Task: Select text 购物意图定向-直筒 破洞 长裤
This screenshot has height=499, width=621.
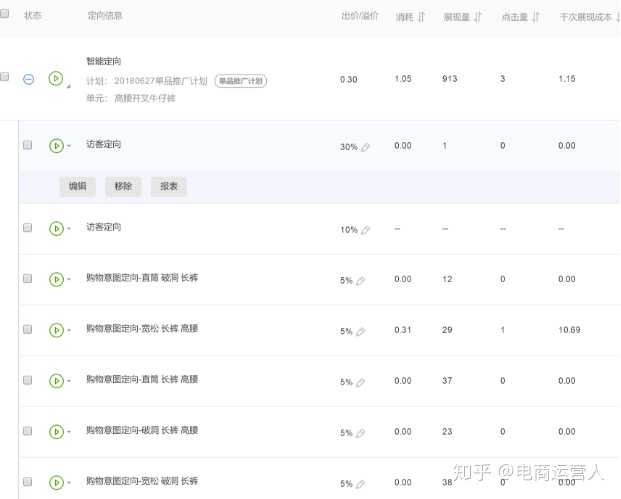Action: 142,278
